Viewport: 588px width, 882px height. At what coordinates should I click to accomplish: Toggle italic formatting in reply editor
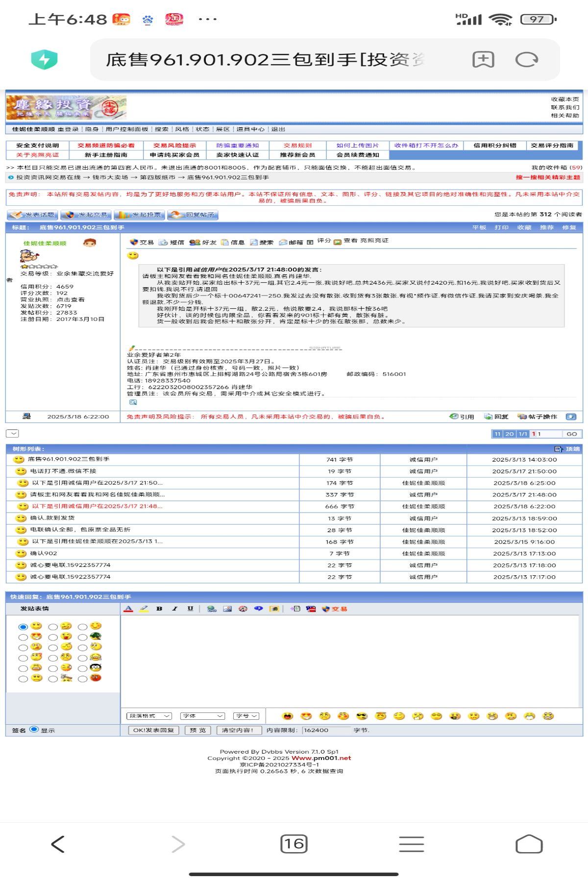click(x=174, y=609)
